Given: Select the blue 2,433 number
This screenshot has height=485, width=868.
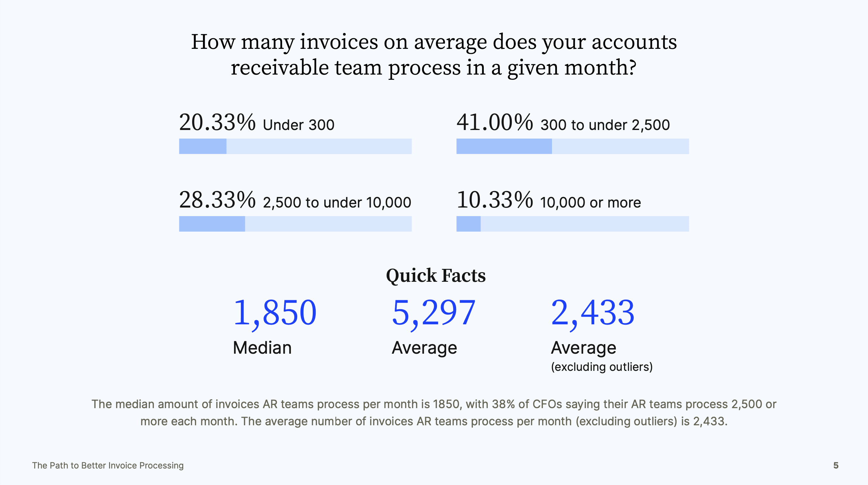Looking at the screenshot, I should (x=593, y=313).
